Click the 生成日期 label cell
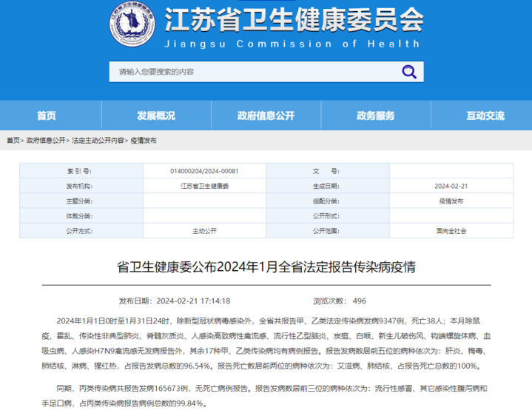 tap(328, 186)
